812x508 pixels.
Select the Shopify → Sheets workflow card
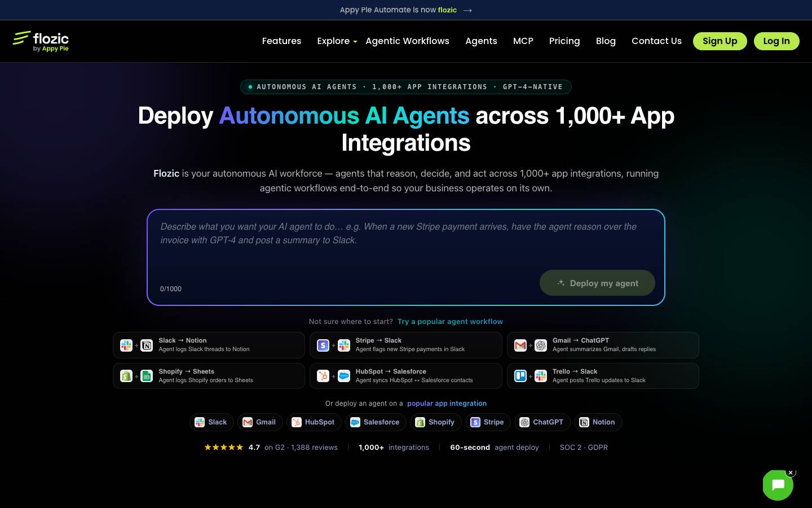209,376
